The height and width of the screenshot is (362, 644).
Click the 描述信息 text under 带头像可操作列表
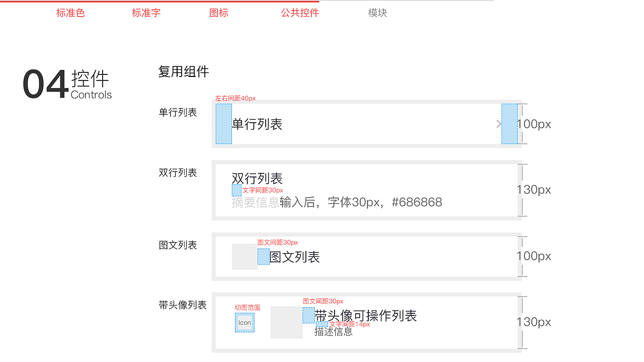333,332
